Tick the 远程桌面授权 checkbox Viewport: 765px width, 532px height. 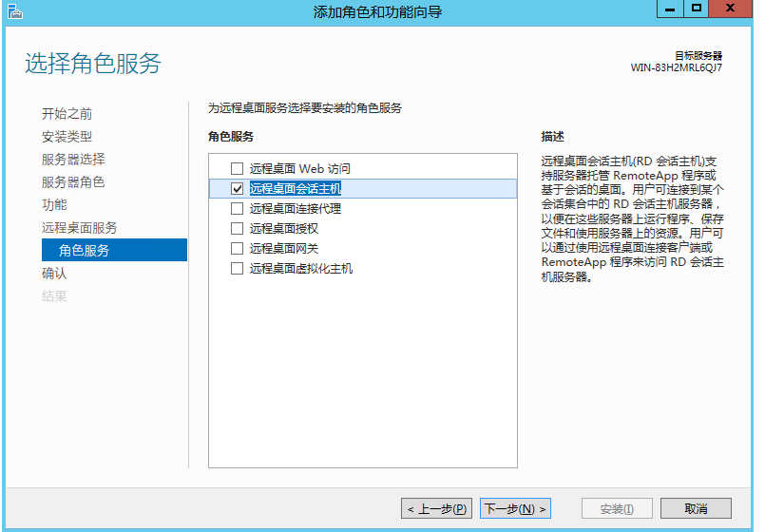238,228
